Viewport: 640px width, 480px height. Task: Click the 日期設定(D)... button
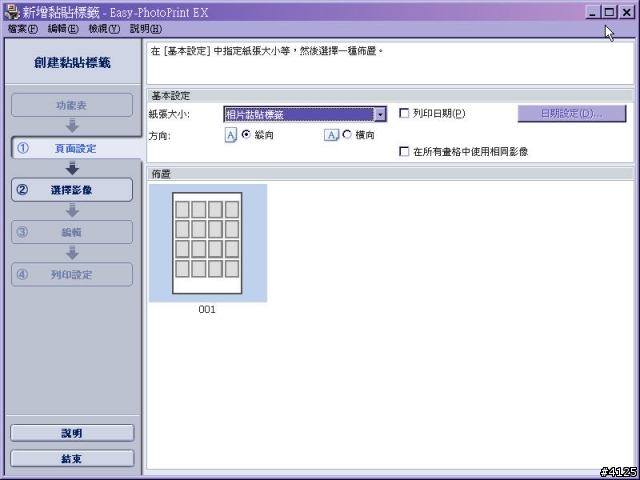tap(571, 113)
